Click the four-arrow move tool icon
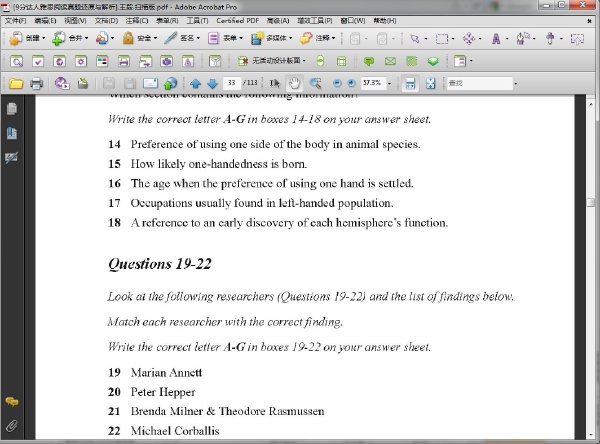The width and height of the screenshot is (600, 444). click(469, 38)
